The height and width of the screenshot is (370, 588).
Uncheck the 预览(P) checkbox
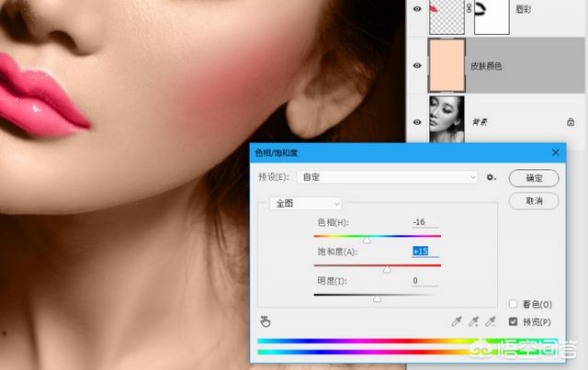pyautogui.click(x=513, y=321)
